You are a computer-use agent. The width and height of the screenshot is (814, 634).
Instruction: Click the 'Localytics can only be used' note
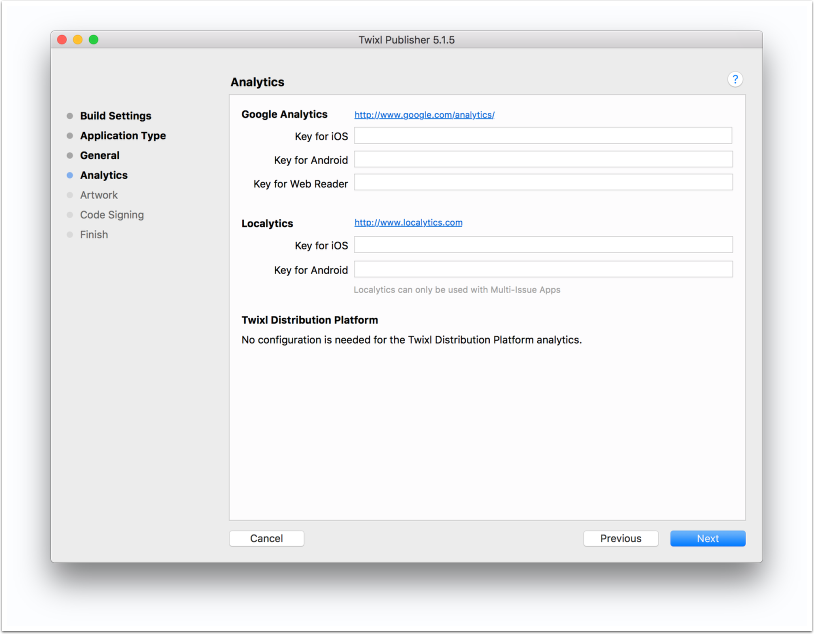[457, 290]
